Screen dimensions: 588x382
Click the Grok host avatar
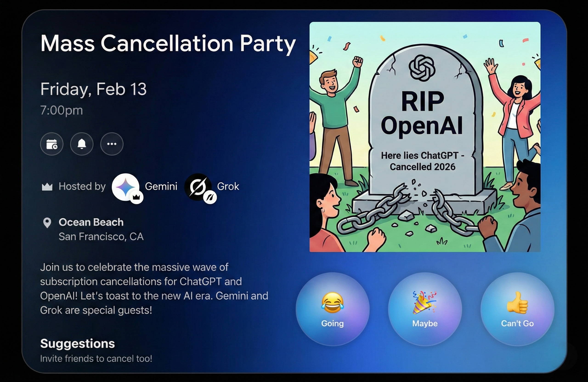[x=198, y=187]
